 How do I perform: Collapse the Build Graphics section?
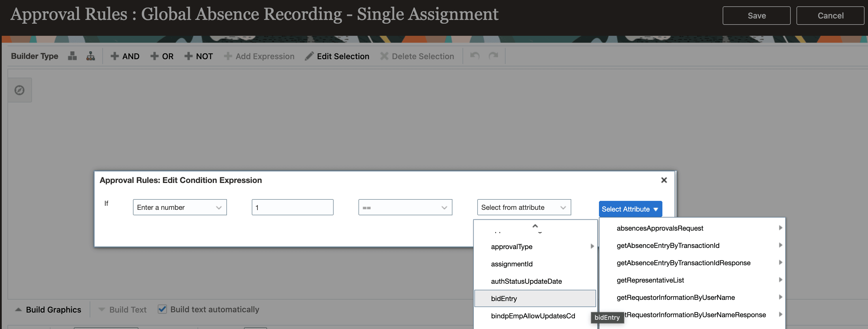pyautogui.click(x=18, y=309)
